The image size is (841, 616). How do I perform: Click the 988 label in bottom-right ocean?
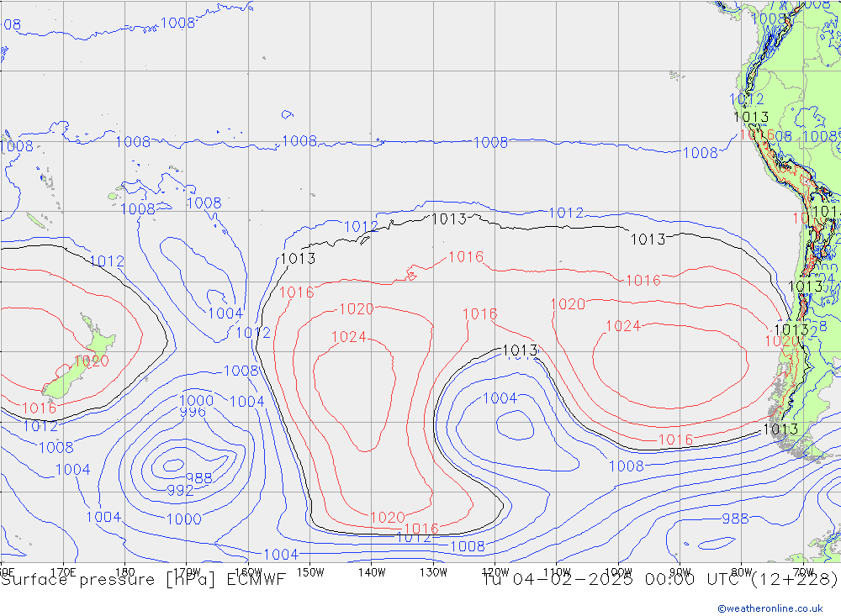point(734,519)
